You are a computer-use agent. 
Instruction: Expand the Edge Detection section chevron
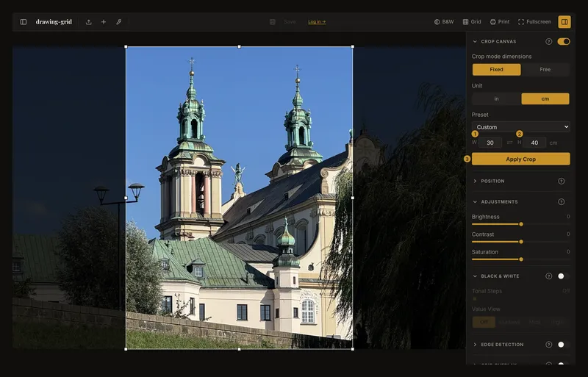pyautogui.click(x=475, y=345)
